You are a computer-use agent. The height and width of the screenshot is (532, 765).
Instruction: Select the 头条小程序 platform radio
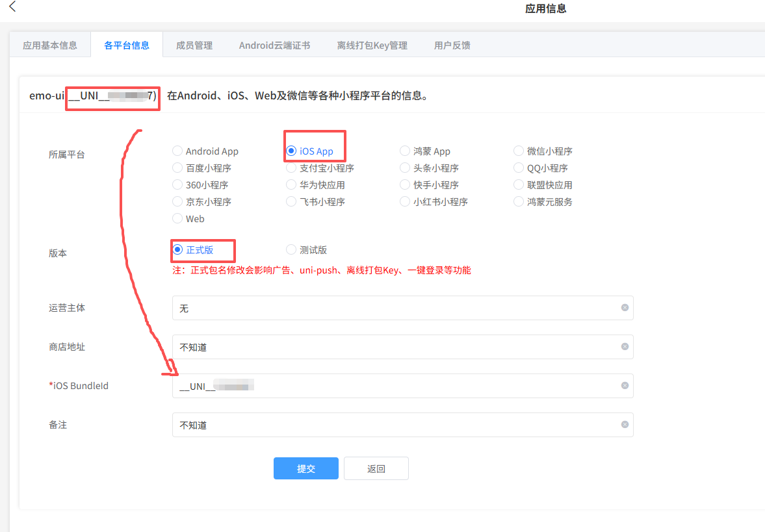click(x=405, y=168)
